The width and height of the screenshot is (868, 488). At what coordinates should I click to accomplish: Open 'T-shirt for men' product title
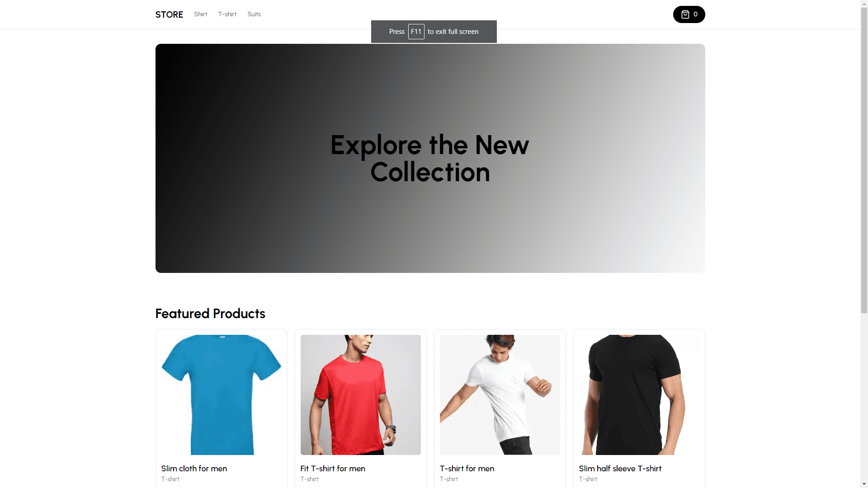pos(467,469)
